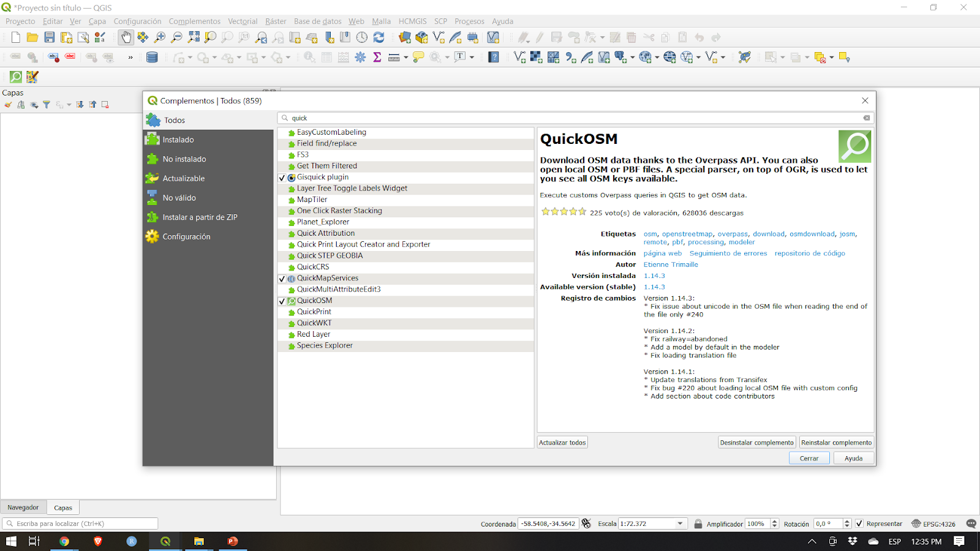This screenshot has width=980, height=551.
Task: Expand the Text Annotation dropdown arrow
Action: [x=472, y=58]
